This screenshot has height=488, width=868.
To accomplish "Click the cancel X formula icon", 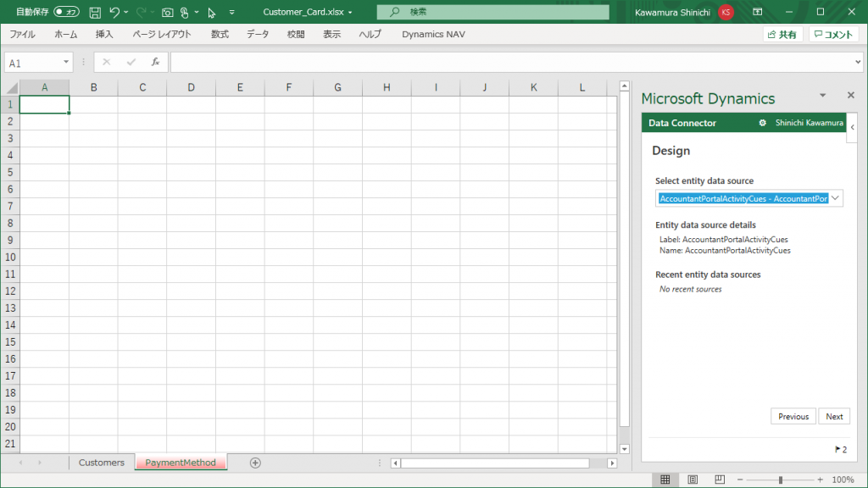I will tap(106, 62).
